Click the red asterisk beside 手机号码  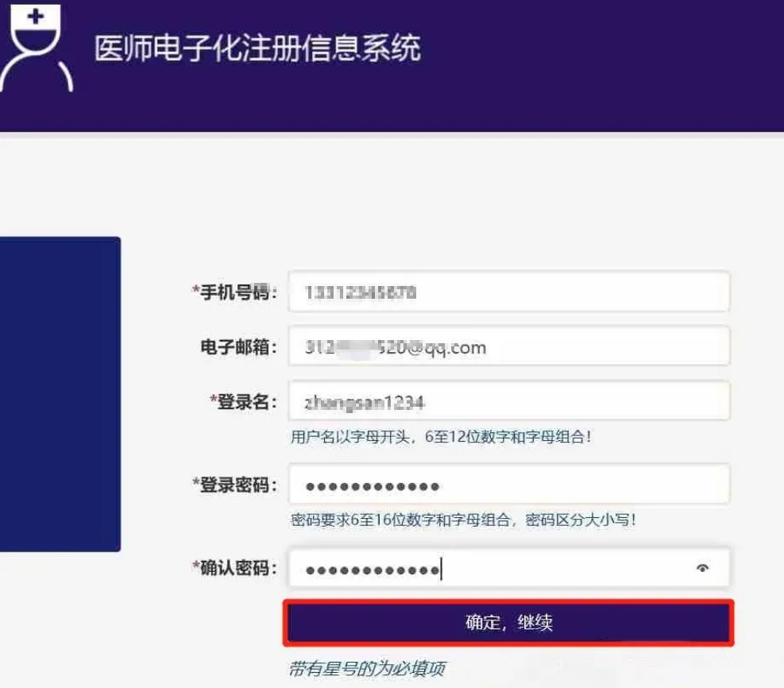[x=195, y=291]
